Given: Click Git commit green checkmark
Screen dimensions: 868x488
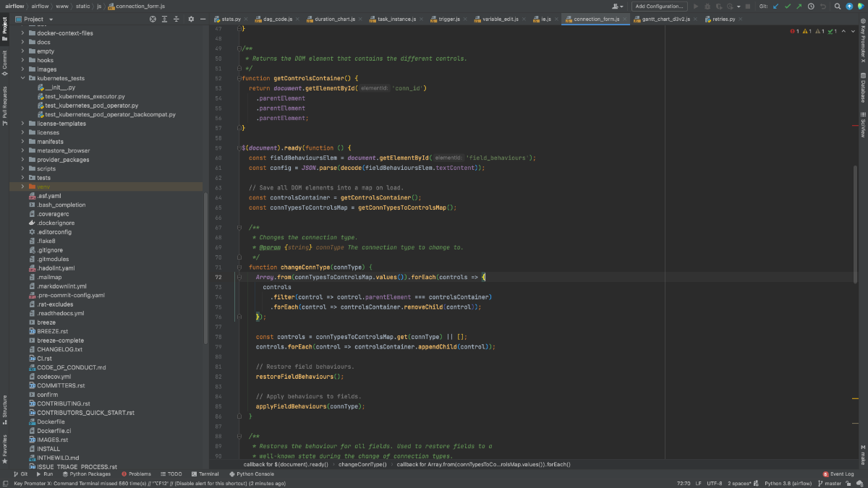Looking at the screenshot, I should click(788, 7).
